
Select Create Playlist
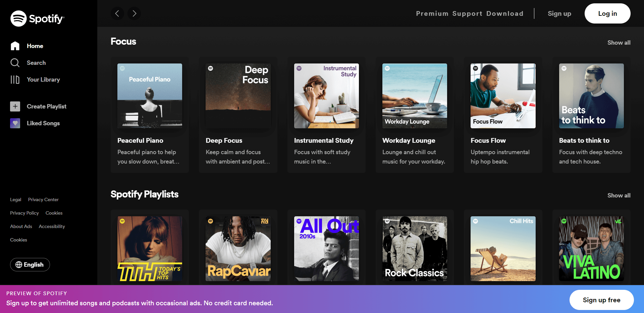click(47, 106)
